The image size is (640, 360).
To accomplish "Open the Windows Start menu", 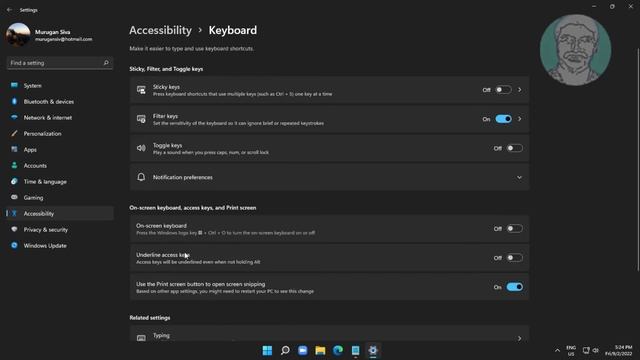I will click(267, 350).
